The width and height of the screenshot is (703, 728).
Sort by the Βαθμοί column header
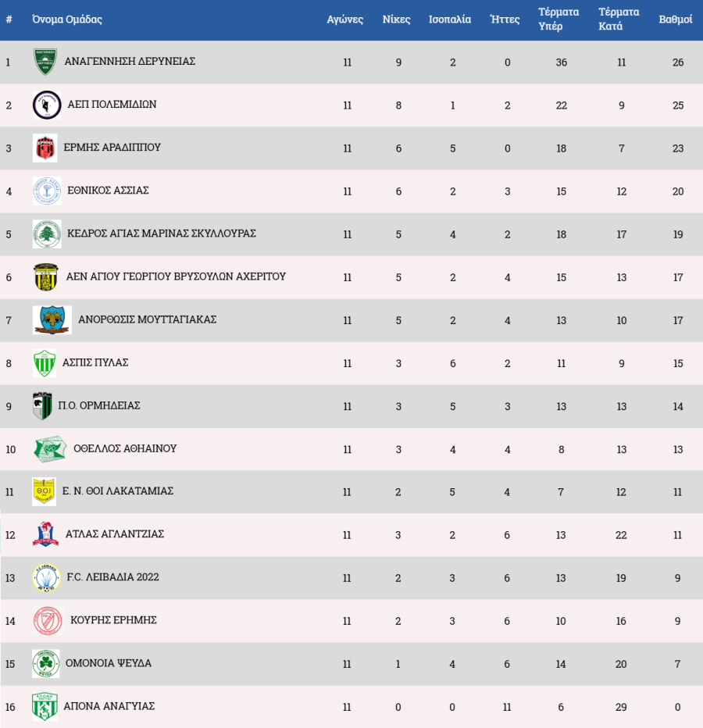click(676, 20)
